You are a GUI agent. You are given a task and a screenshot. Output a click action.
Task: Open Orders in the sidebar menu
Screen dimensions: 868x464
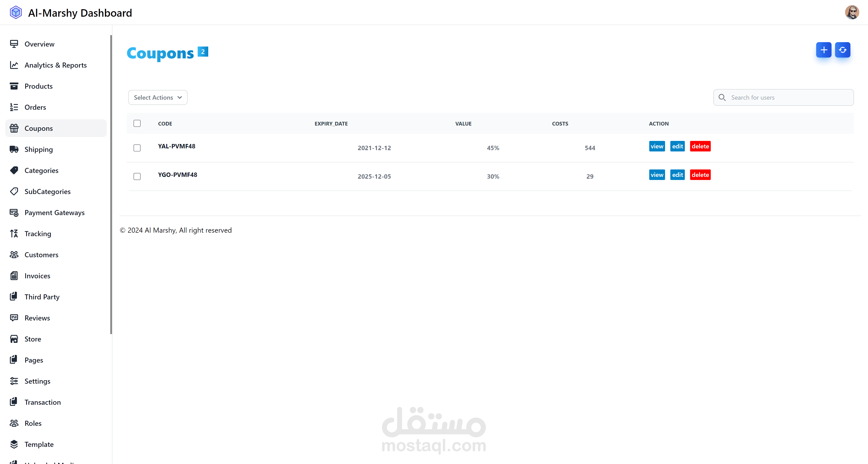pos(35,107)
